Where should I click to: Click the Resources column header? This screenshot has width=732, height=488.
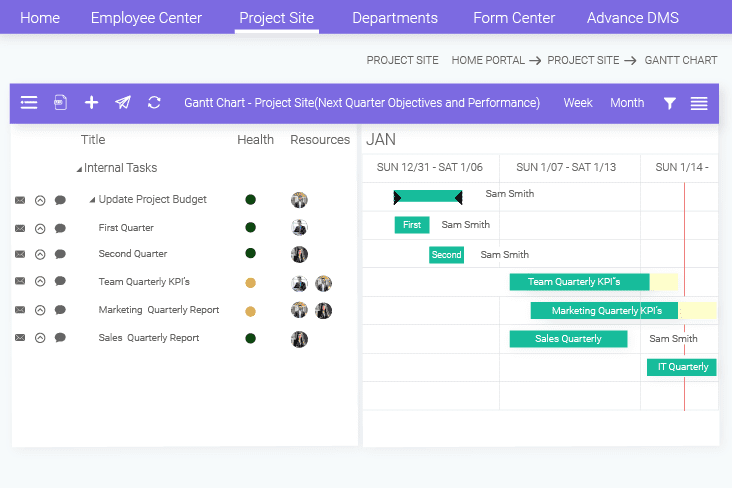(x=320, y=140)
